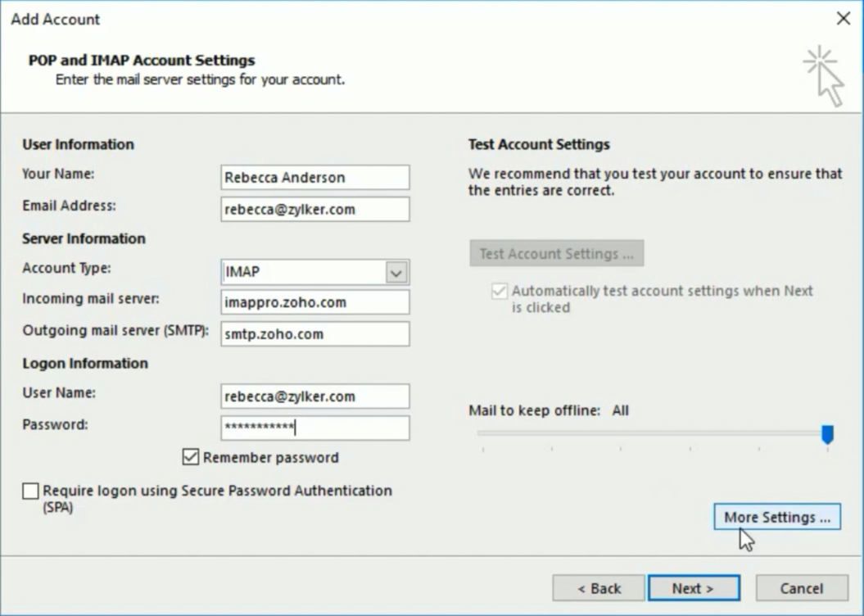The image size is (864, 616).
Task: Click the Your Name input field
Action: [315, 177]
